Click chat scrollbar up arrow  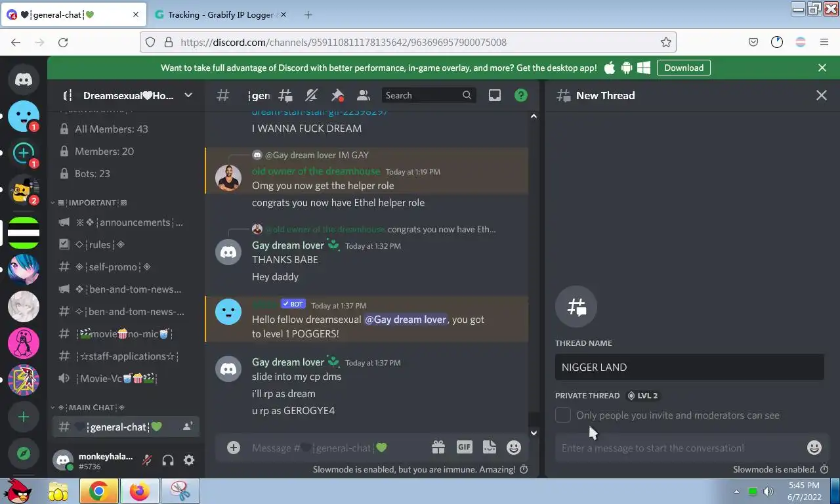coord(534,116)
